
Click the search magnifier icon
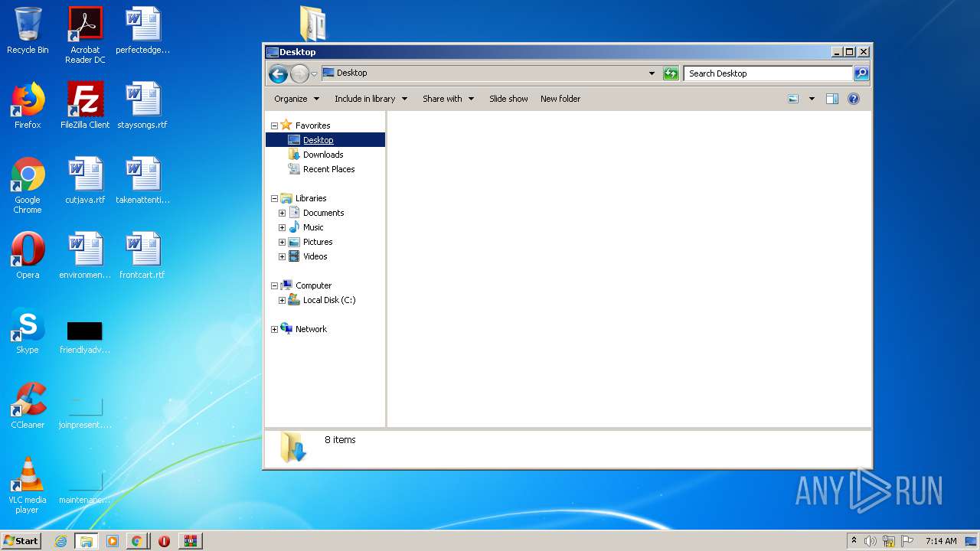[861, 73]
